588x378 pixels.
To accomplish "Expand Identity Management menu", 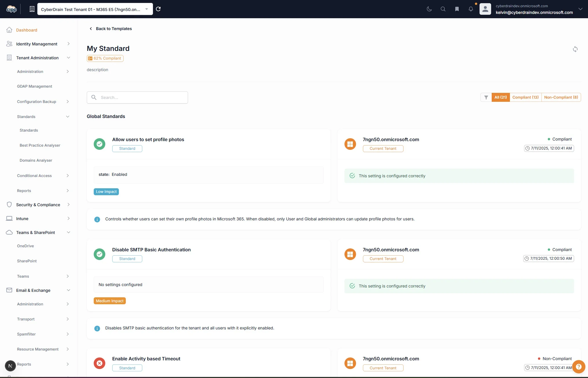I will (x=38, y=44).
